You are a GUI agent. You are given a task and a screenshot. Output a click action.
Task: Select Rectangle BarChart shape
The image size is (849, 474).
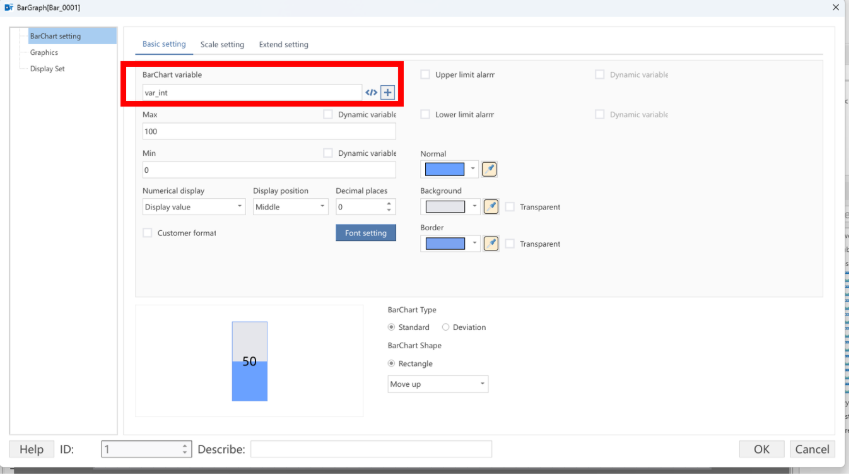(x=391, y=363)
